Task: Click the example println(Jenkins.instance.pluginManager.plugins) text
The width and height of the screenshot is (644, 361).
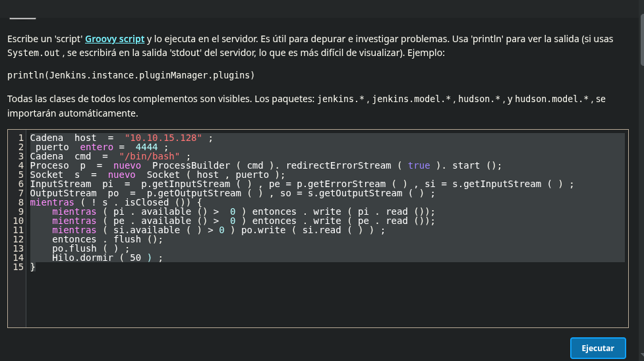Action: [x=131, y=75]
